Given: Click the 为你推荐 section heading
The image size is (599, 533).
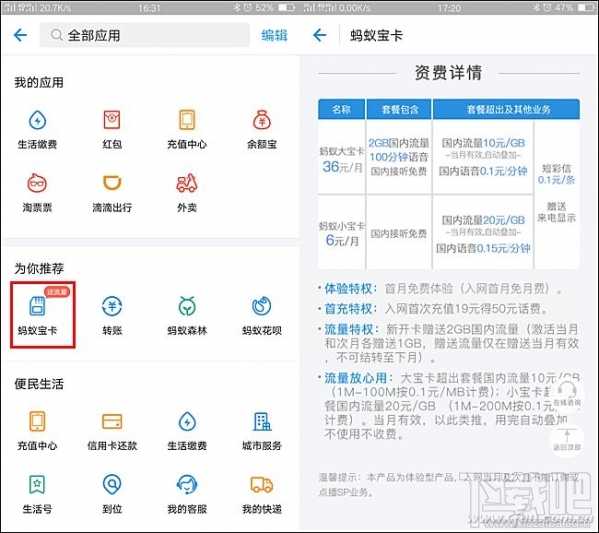Looking at the screenshot, I should tap(39, 269).
